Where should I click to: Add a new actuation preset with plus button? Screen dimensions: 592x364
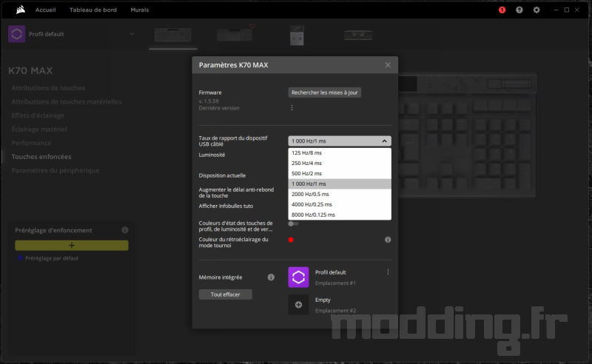[72, 246]
